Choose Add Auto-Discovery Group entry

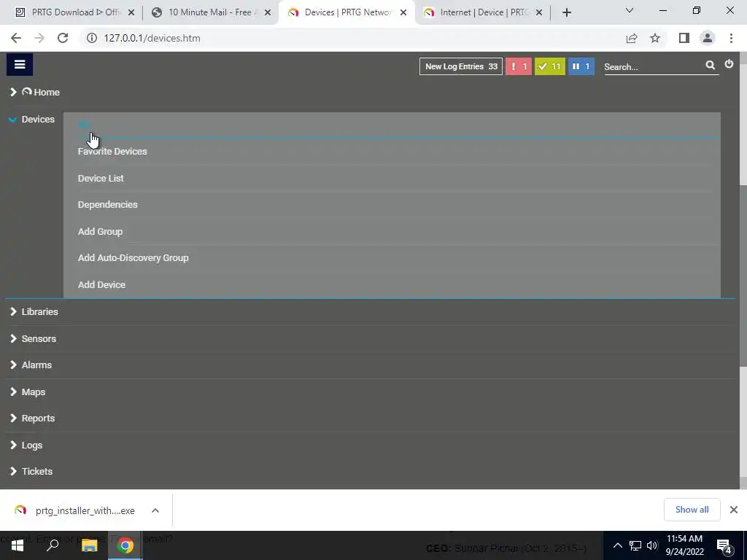(133, 257)
